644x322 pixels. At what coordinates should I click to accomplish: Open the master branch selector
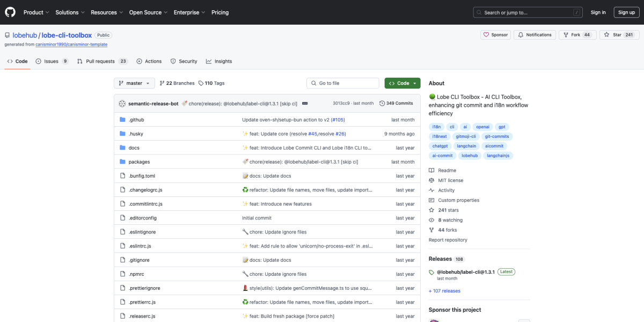tap(134, 83)
